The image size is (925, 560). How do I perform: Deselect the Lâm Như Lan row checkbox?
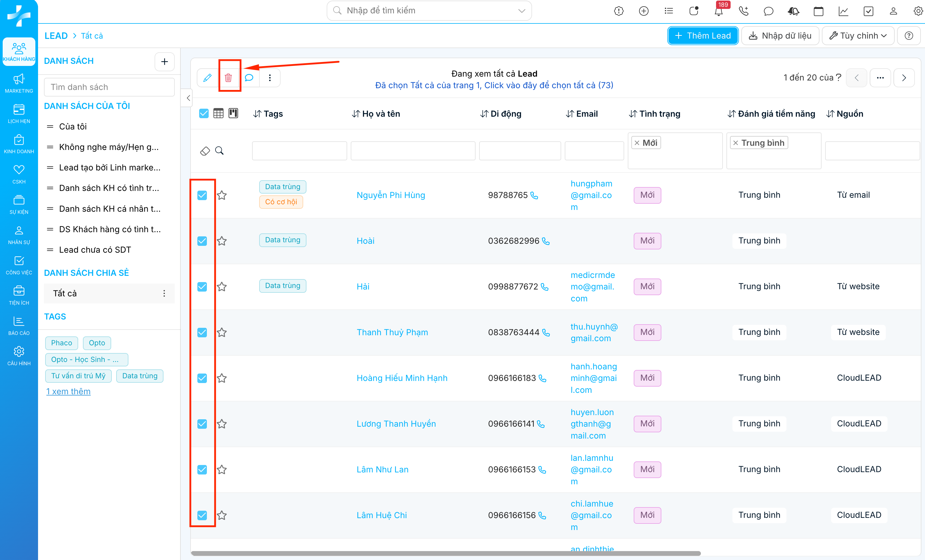202,470
